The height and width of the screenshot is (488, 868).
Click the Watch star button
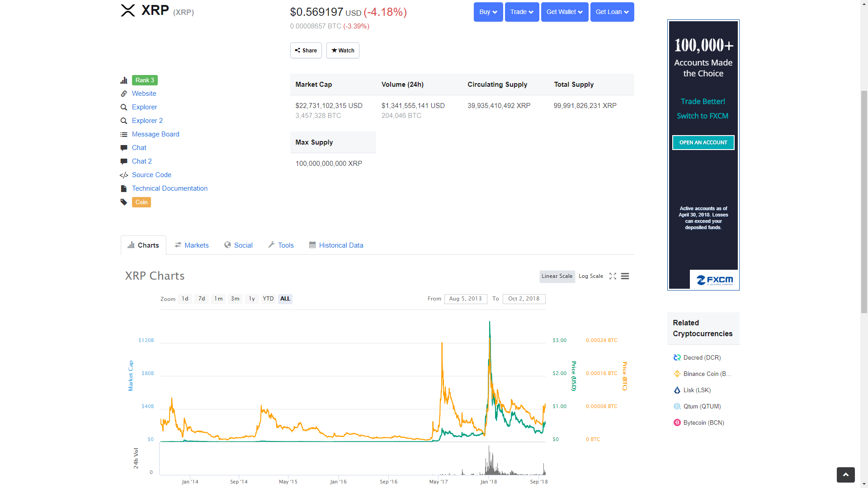(343, 50)
